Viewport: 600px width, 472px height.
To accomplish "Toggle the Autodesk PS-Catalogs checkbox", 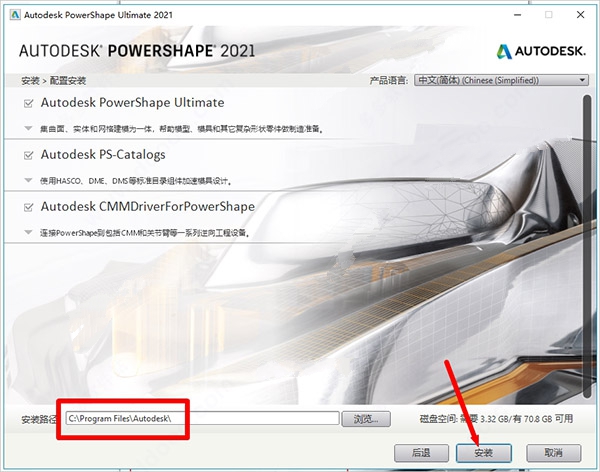I will [28, 155].
